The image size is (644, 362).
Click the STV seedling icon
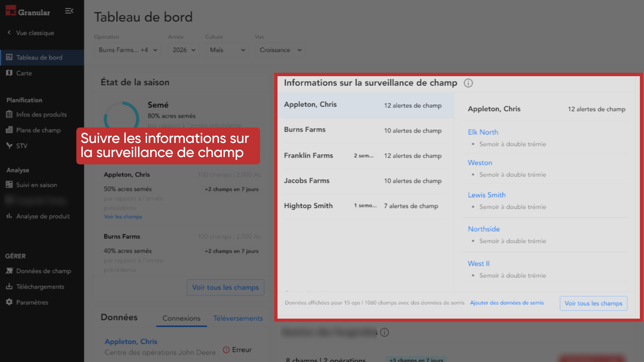coord(9,146)
